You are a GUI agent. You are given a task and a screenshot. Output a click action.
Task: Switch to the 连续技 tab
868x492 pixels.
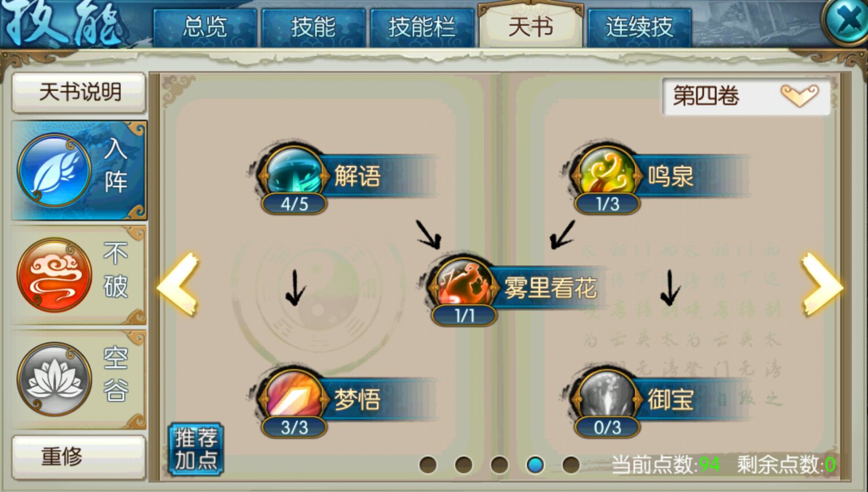coord(639,27)
